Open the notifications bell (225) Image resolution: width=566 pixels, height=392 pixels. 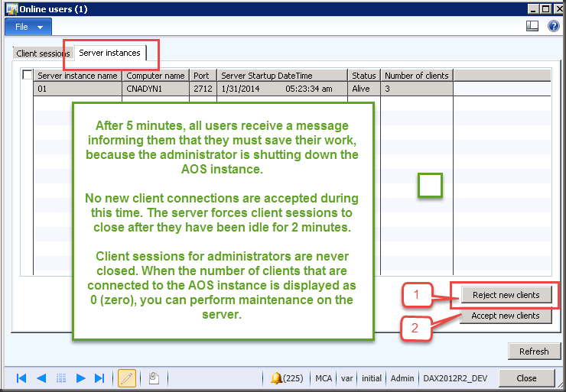(288, 378)
